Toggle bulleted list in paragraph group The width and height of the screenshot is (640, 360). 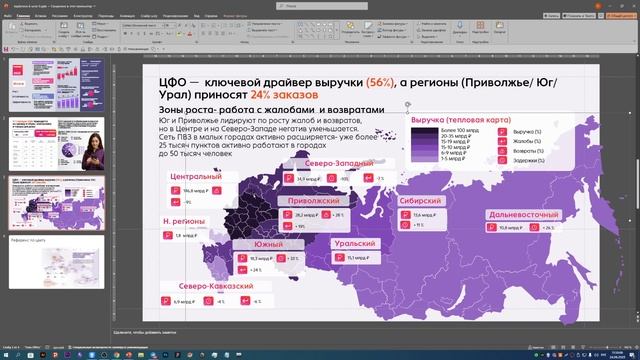[204, 25]
